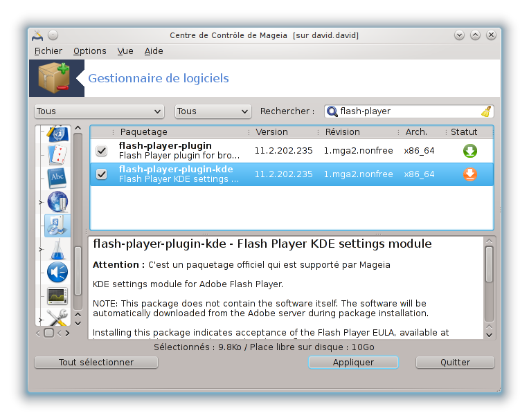This screenshot has width=529, height=420.
Task: Select the blue speaker sound category
Action: (57, 273)
